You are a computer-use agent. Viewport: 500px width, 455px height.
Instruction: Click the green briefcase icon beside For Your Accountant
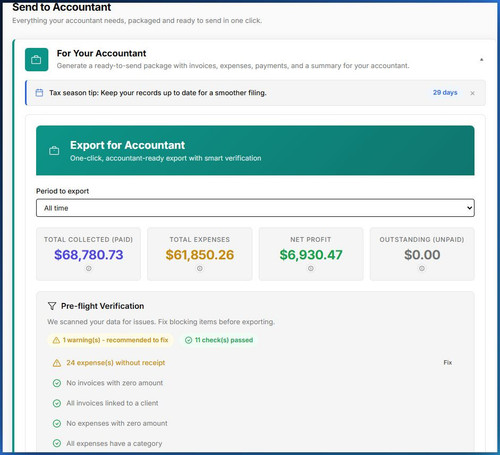point(36,60)
